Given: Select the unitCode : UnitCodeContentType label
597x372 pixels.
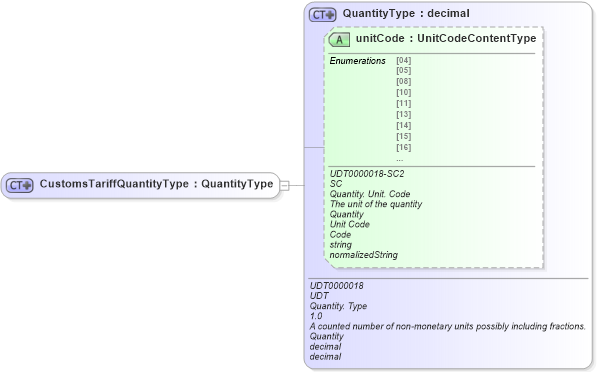Looking at the screenshot, I should tap(446, 38).
